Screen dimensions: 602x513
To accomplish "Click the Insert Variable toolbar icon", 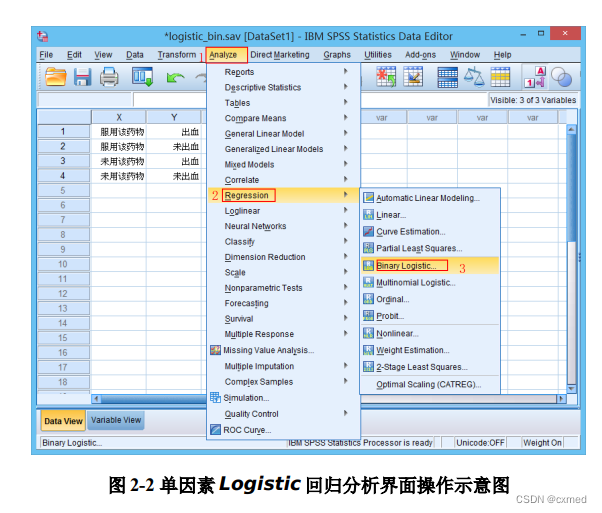I will (413, 76).
